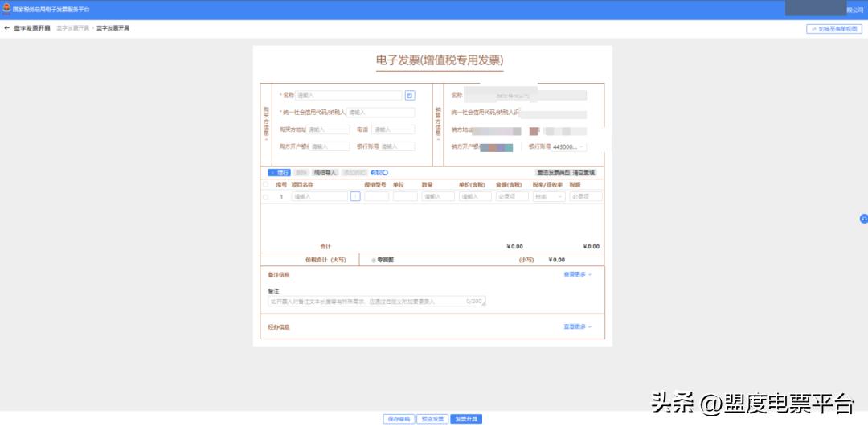Click the 电子发票(增值税专用发票) title

point(440,61)
